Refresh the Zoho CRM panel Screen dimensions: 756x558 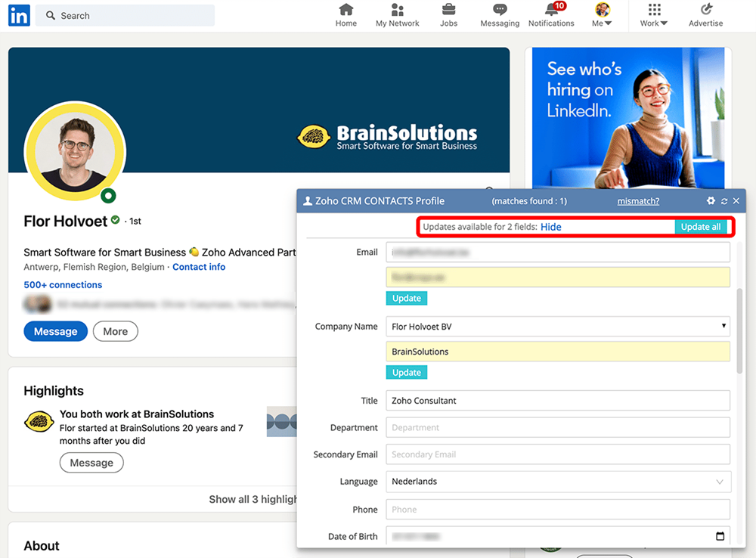coord(723,201)
